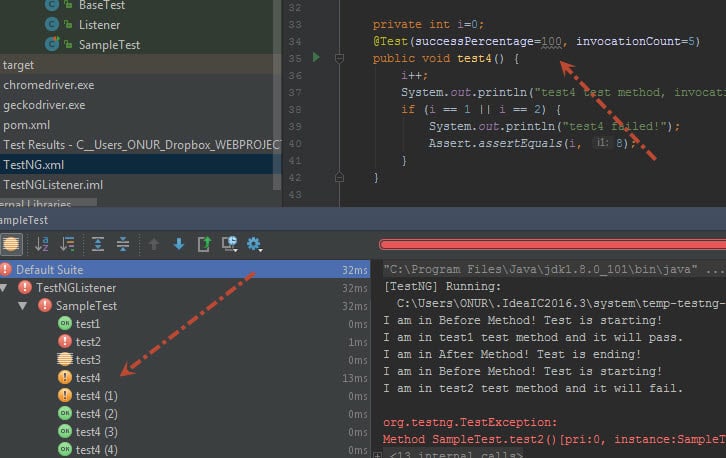The height and width of the screenshot is (458, 726).
Task: Sort test results by duration
Action: 67,244
